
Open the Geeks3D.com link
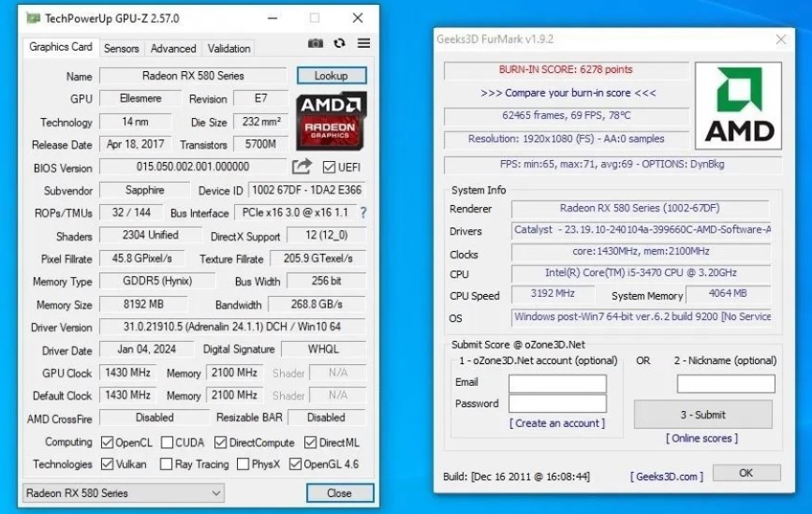[667, 477]
